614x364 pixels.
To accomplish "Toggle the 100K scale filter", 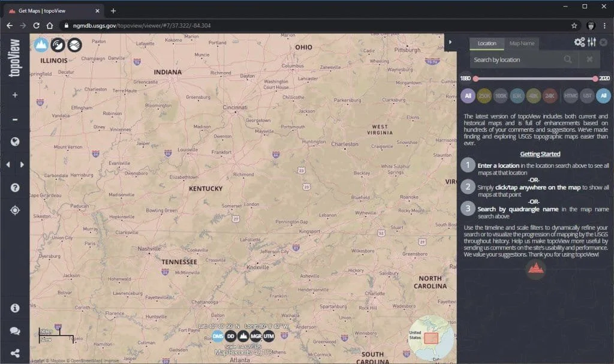I will point(501,96).
